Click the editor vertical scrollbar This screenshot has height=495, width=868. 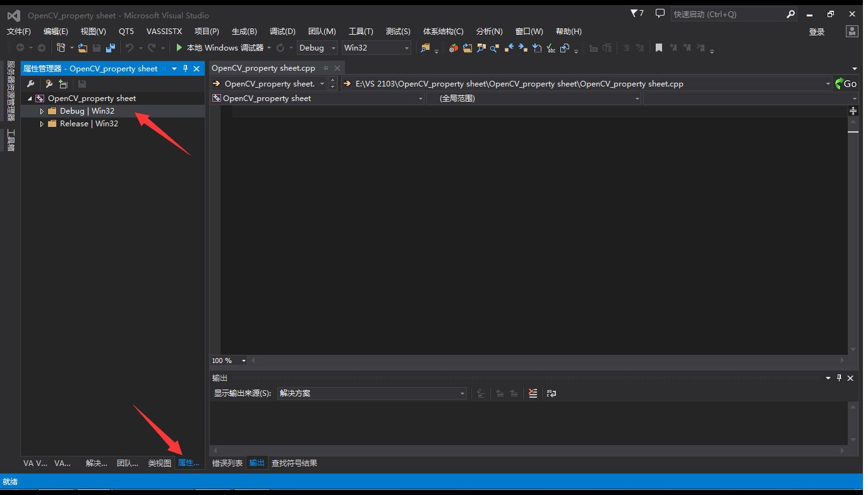pyautogui.click(x=853, y=234)
